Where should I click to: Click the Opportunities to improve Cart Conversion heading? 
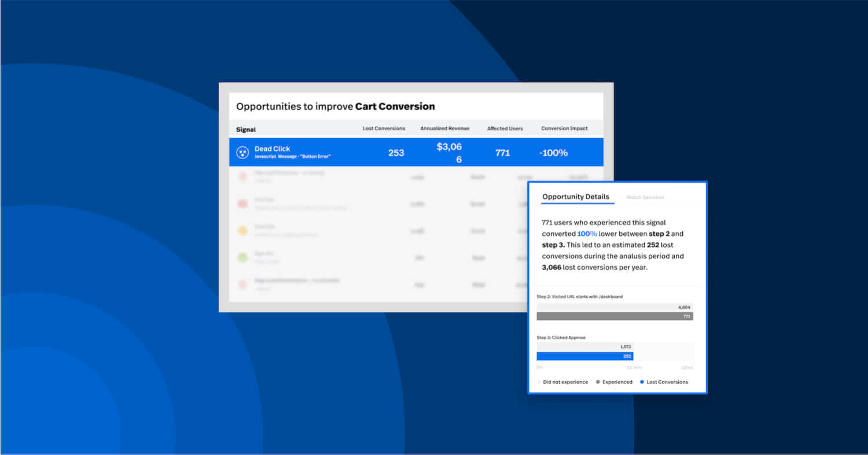click(336, 106)
